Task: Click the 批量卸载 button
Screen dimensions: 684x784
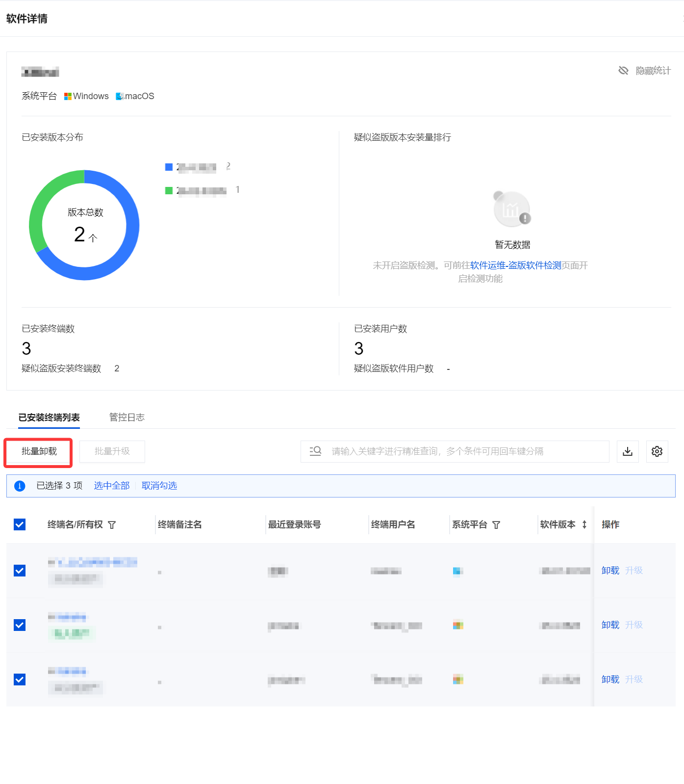Action: tap(39, 451)
